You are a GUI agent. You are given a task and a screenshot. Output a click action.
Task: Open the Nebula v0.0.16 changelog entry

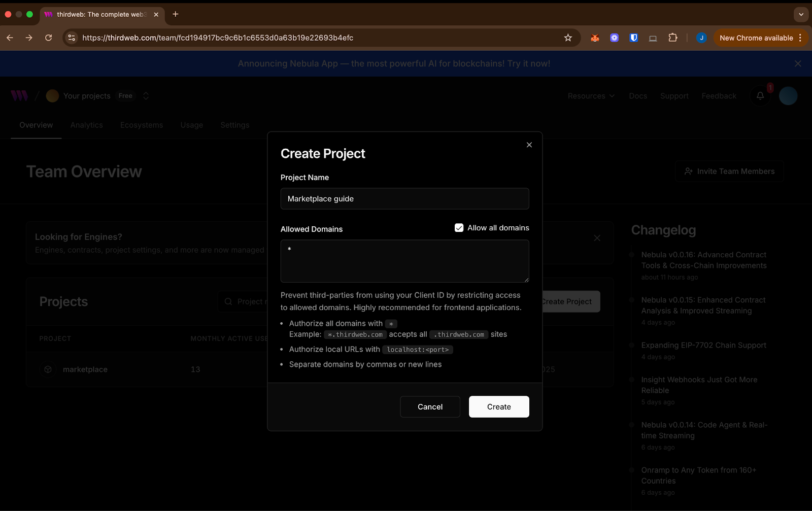(703, 260)
